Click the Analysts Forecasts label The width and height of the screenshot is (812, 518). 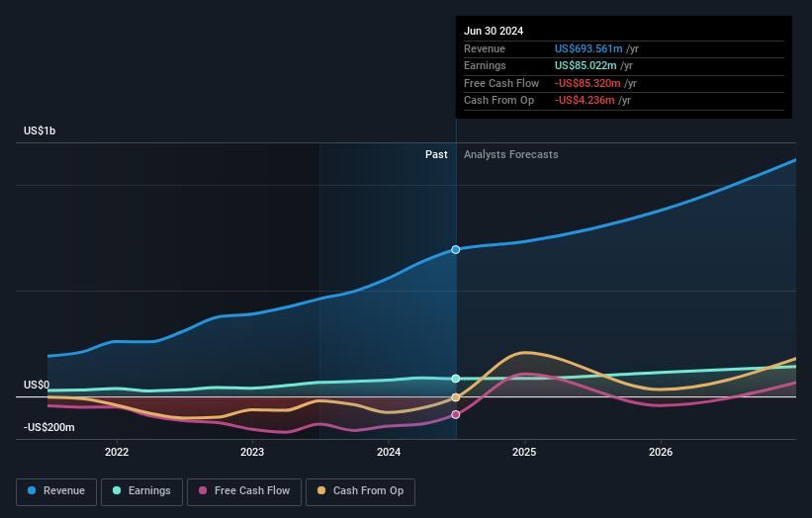coord(510,155)
